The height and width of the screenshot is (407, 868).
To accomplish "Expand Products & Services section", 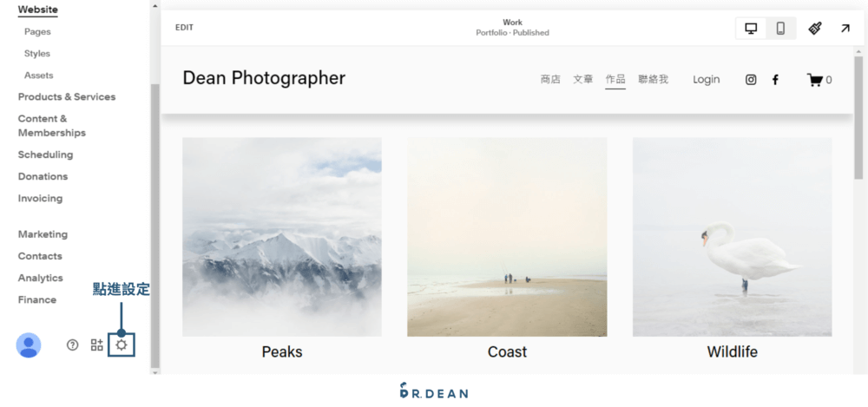I will pyautogui.click(x=67, y=97).
